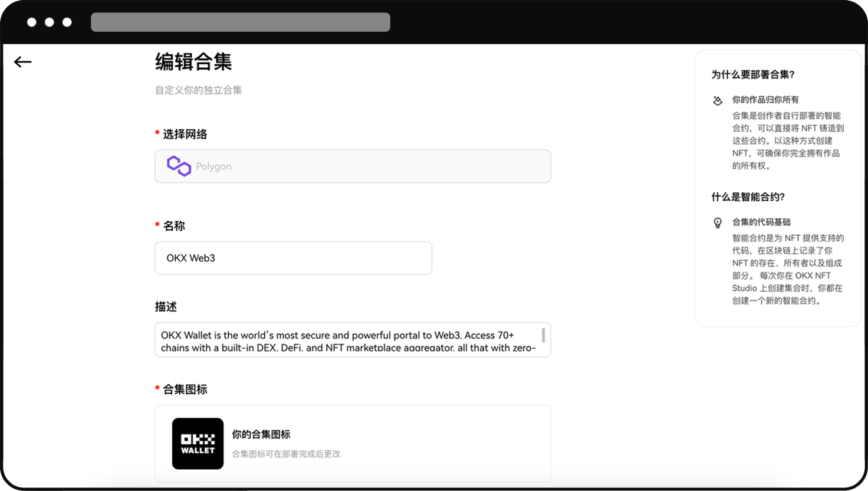Click the Polygon network logo icon

tap(179, 166)
